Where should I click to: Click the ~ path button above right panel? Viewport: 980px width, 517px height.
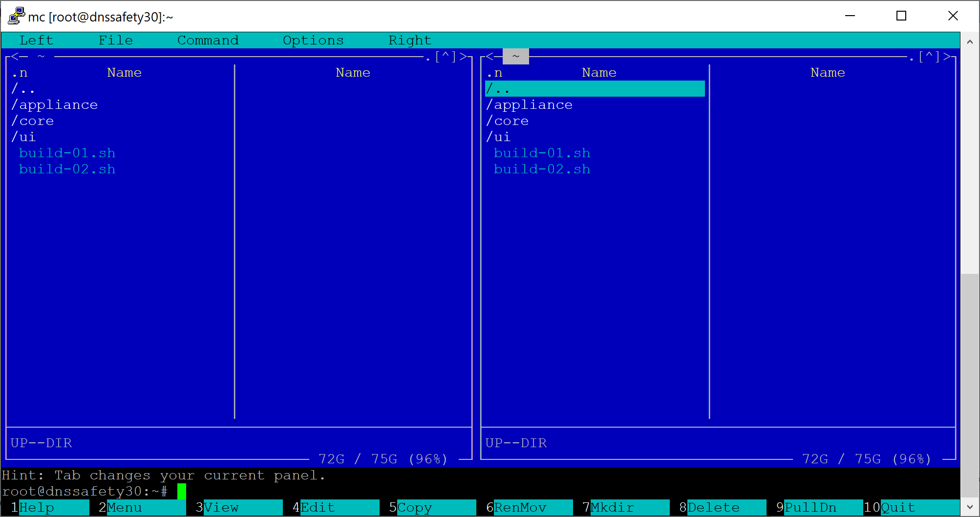[x=515, y=56]
